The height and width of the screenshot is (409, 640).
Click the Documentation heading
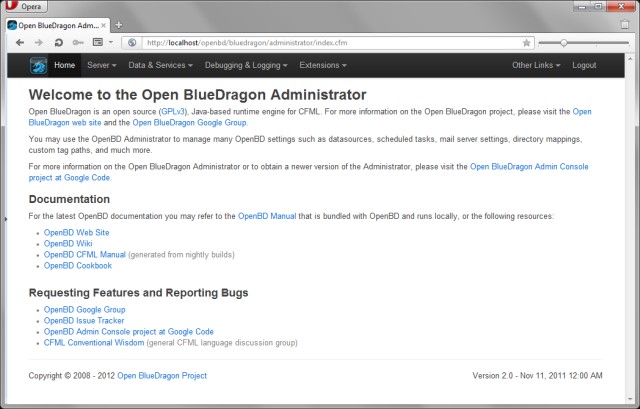69,199
